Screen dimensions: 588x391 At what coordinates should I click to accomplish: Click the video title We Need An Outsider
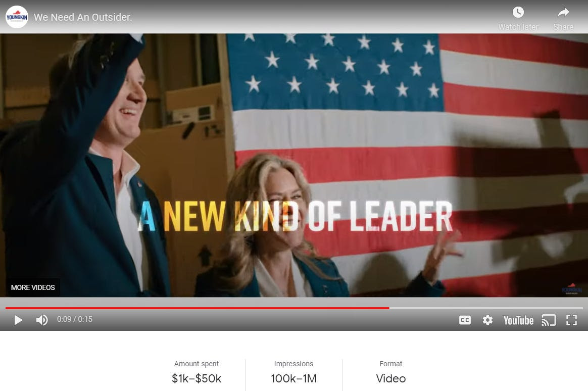83,17
